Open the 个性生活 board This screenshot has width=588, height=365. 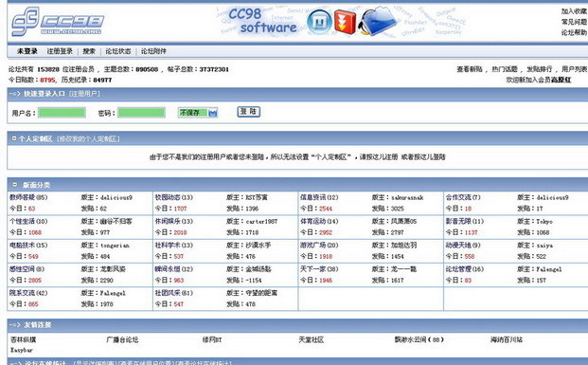(x=22, y=221)
